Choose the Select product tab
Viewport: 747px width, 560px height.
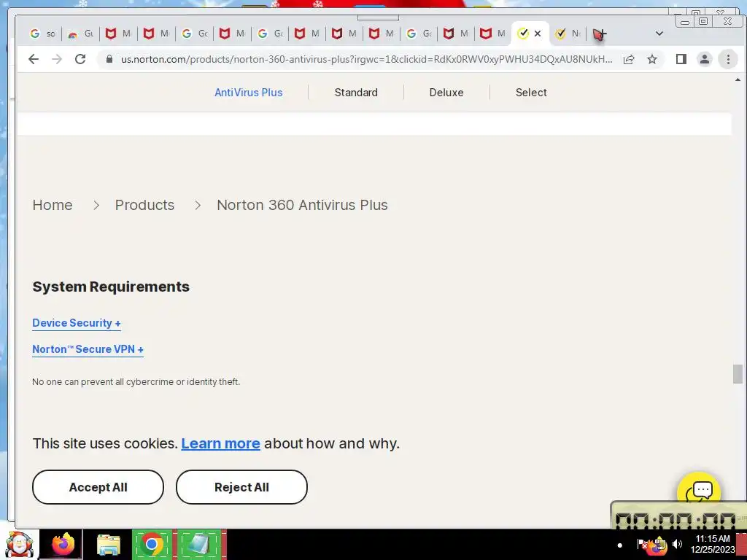click(x=531, y=93)
